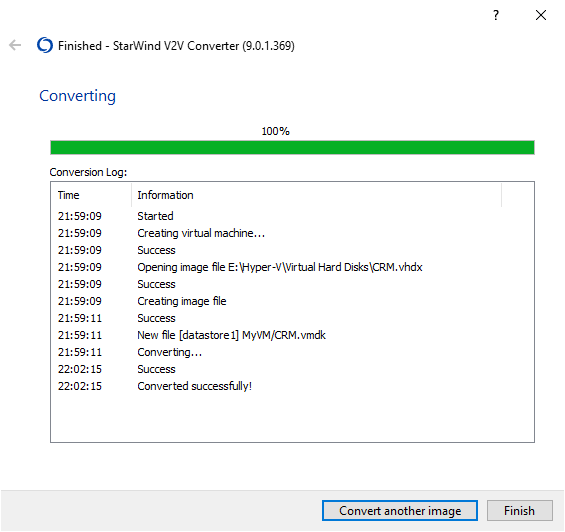Select the Creating image file log row
The image size is (565, 532).
[292, 301]
